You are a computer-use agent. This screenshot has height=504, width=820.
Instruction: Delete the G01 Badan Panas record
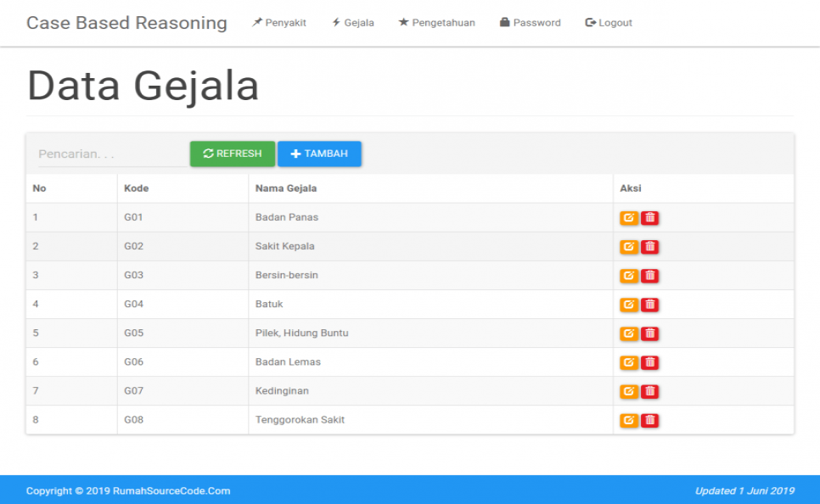click(649, 217)
